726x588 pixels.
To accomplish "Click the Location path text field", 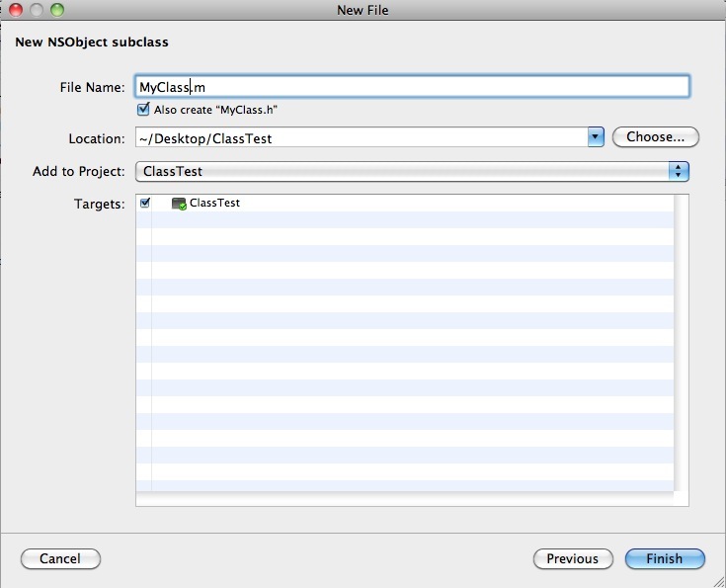I will 362,137.
